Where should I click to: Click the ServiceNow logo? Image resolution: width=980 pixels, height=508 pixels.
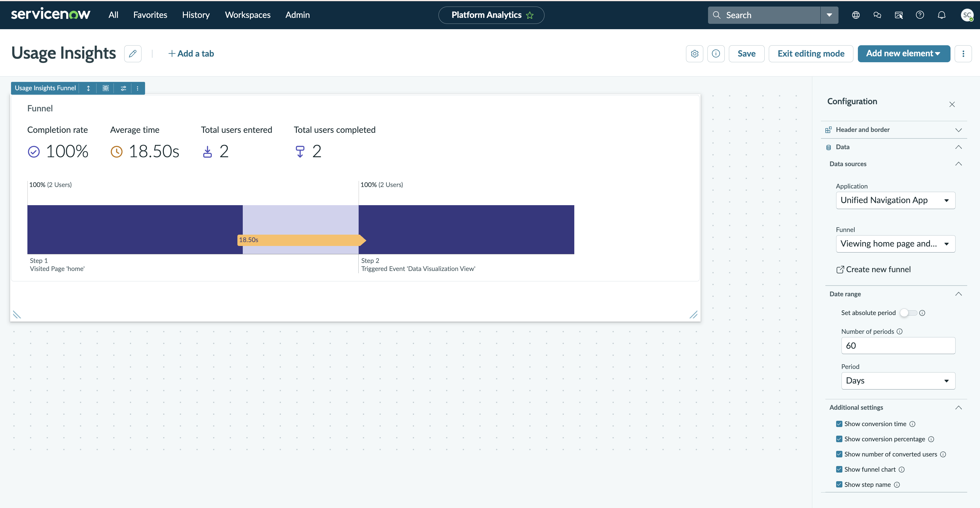point(51,15)
